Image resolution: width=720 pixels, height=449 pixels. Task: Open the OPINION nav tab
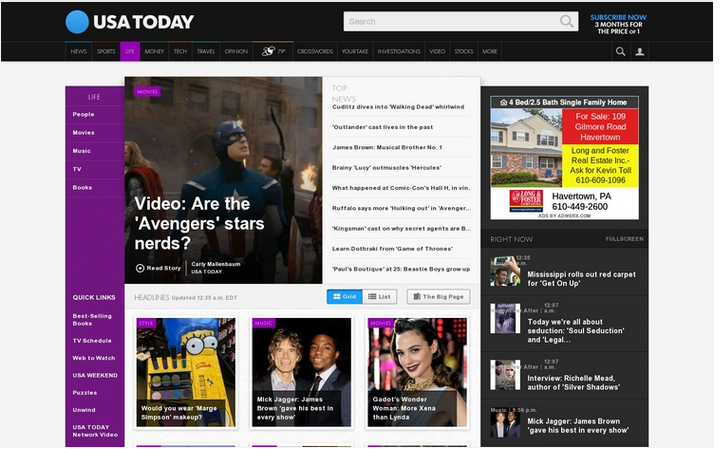click(236, 51)
